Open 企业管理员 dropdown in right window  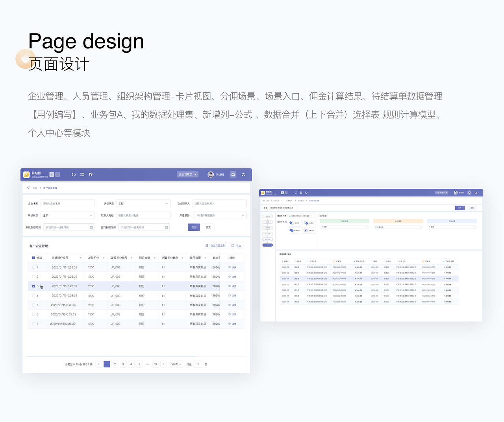click(x=441, y=193)
